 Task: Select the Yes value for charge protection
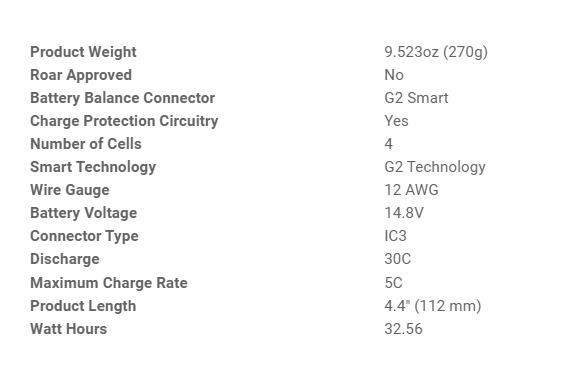point(396,121)
